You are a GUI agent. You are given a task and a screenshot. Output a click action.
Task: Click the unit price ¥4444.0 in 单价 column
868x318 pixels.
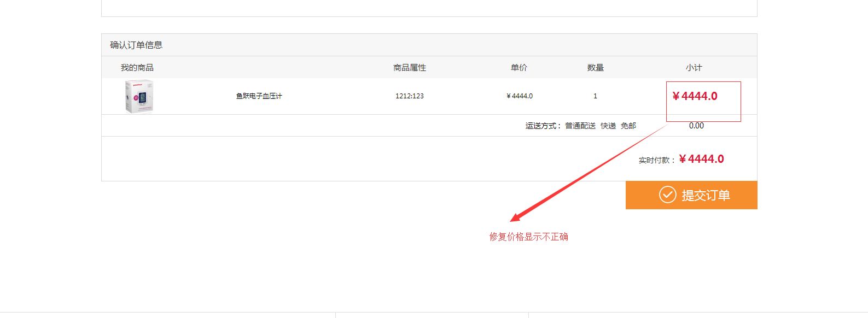click(x=519, y=96)
